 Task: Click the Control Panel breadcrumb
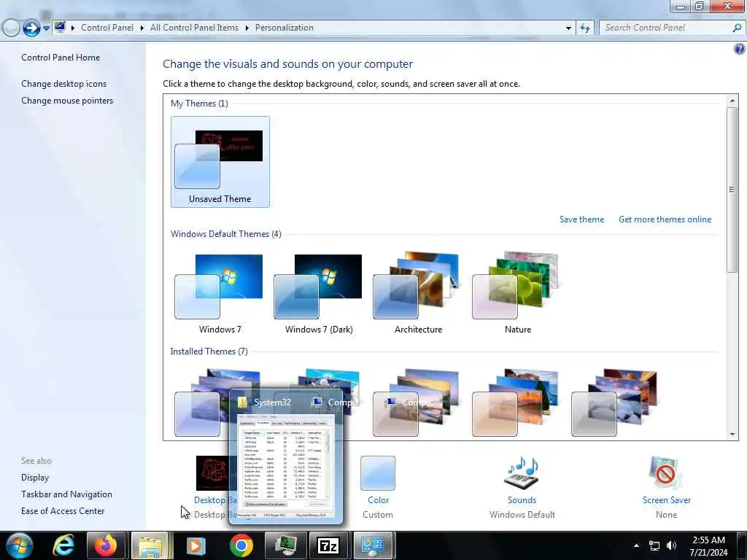tap(107, 28)
